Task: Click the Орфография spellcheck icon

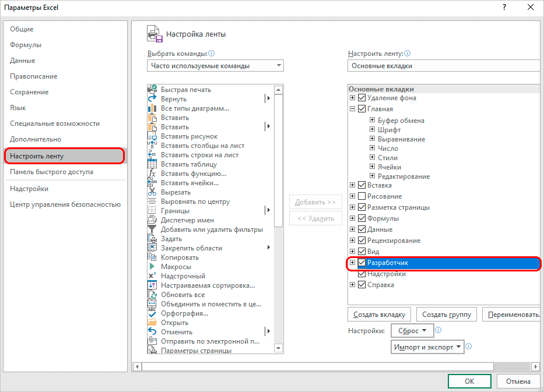Action: tap(152, 313)
